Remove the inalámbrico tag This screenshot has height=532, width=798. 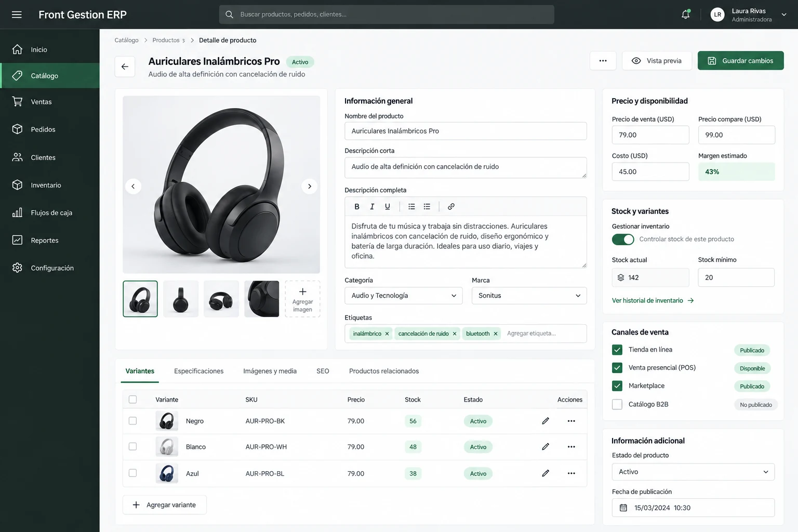point(387,334)
